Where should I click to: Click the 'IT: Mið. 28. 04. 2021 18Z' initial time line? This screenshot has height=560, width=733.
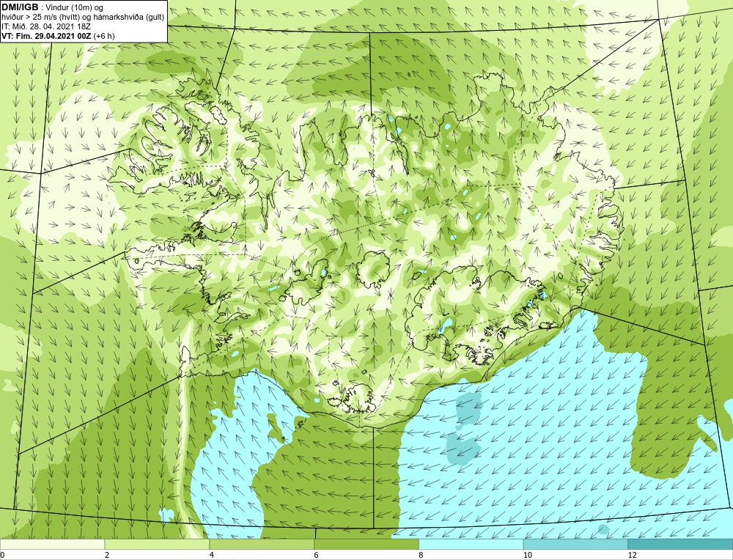pyautogui.click(x=45, y=26)
